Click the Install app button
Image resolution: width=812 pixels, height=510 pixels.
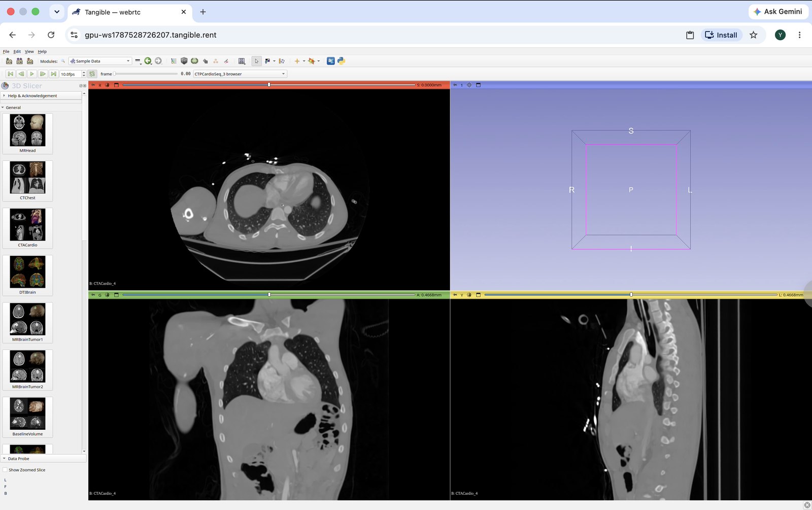721,35
